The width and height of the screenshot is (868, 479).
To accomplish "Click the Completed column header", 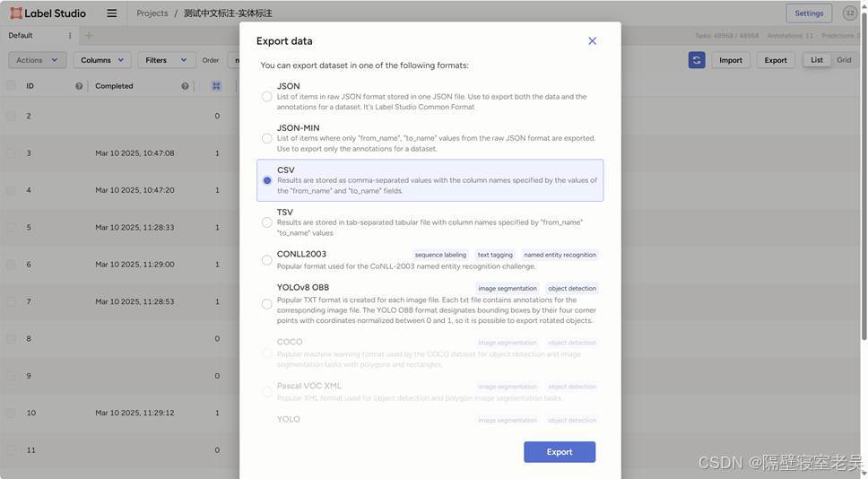I will [114, 86].
